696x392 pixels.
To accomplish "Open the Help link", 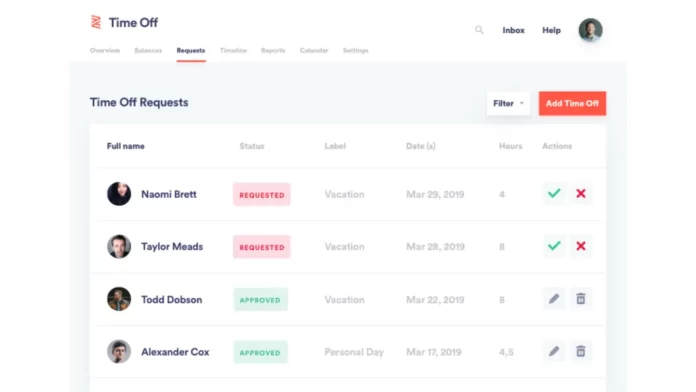I will (x=551, y=30).
